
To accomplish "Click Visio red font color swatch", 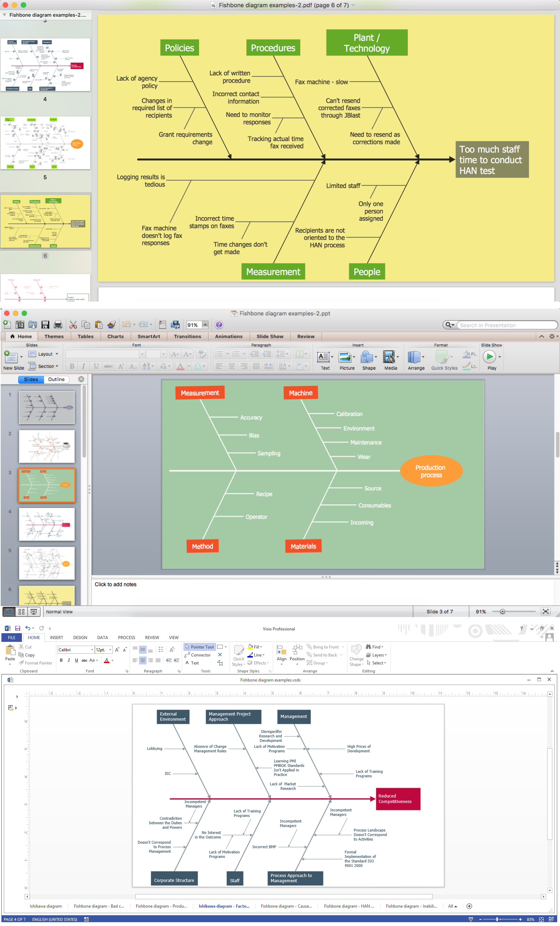I will coord(107,661).
